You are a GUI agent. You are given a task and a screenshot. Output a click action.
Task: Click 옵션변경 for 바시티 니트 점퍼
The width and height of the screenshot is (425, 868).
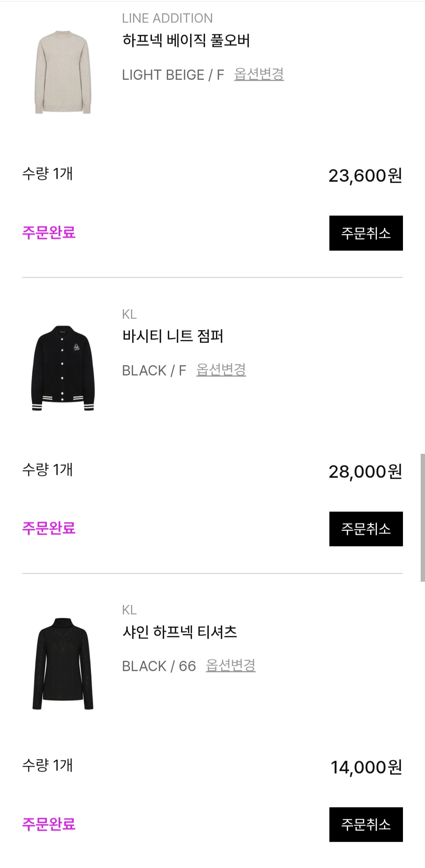221,370
